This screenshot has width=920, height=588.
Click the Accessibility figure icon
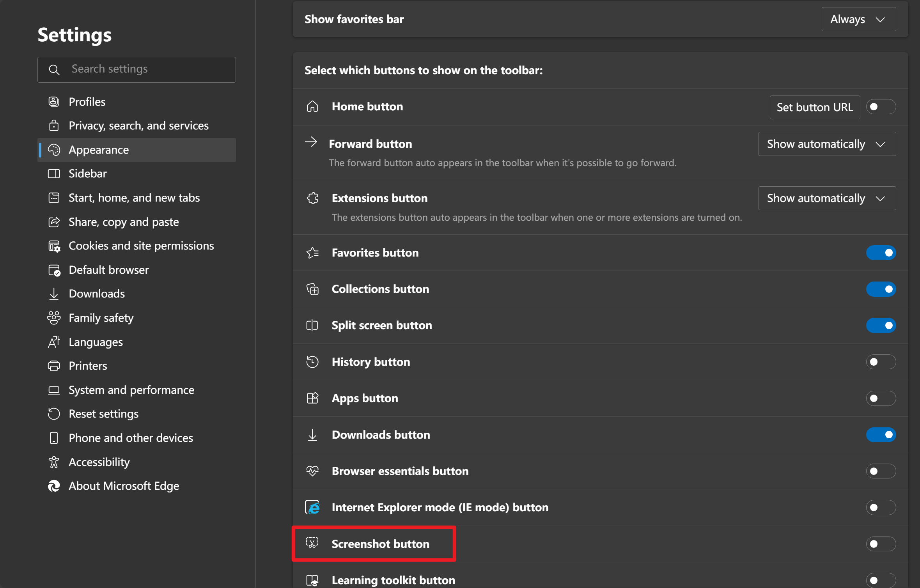[54, 462]
